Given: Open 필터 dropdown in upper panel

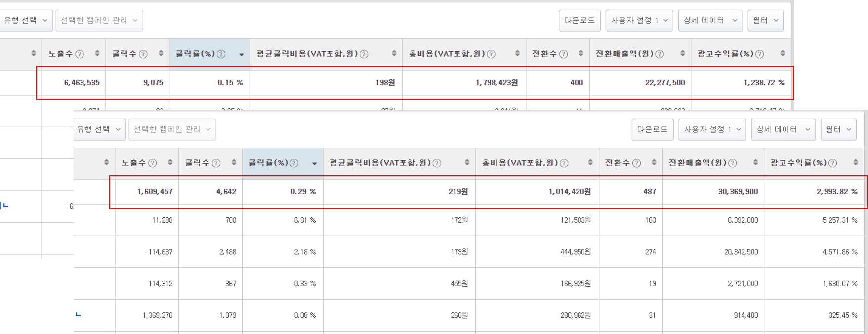Looking at the screenshot, I should coord(766,20).
